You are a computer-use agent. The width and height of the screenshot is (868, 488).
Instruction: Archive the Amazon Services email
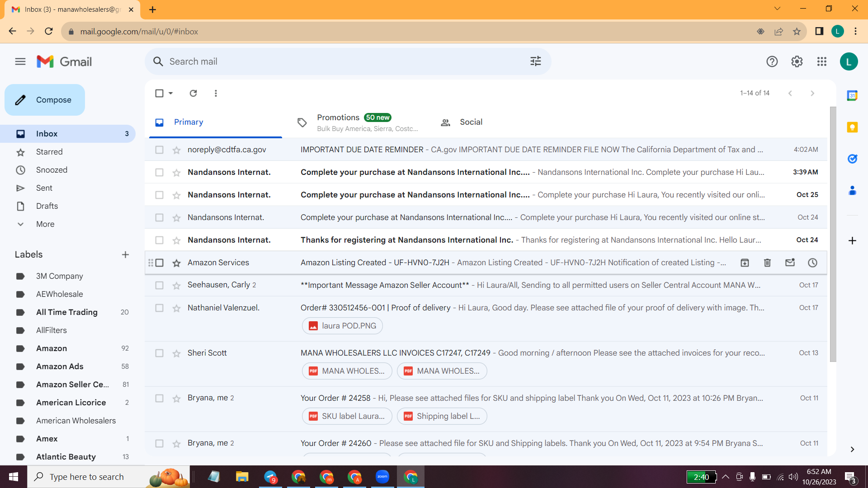coord(745,263)
